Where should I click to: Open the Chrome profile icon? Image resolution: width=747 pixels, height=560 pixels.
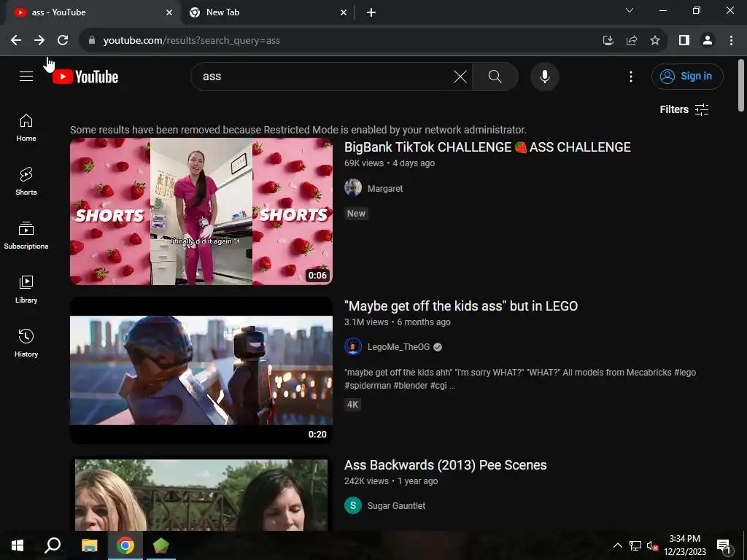pos(708,41)
